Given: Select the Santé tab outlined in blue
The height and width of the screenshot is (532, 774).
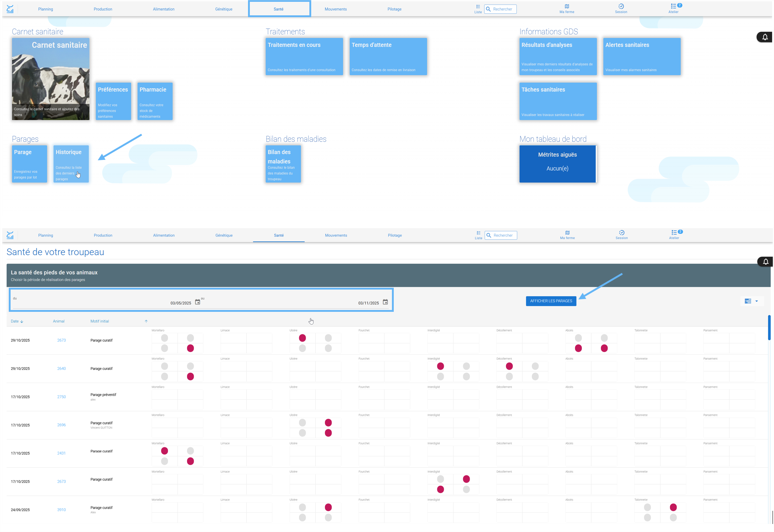Looking at the screenshot, I should [279, 9].
